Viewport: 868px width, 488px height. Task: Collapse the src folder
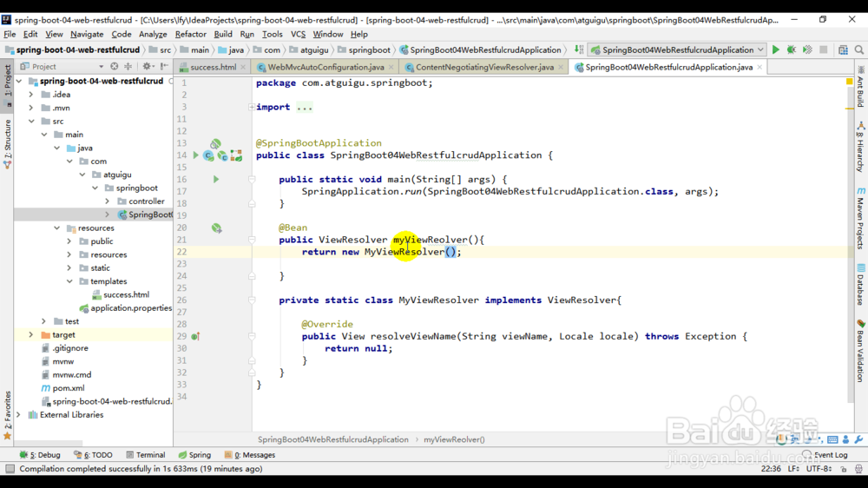pos(31,122)
